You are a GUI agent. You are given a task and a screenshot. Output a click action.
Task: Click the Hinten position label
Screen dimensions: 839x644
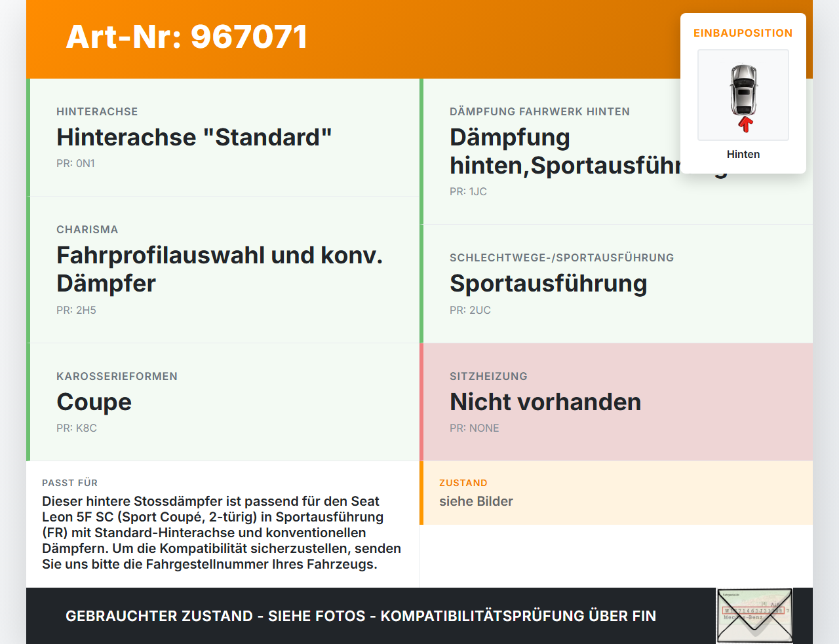pyautogui.click(x=743, y=154)
